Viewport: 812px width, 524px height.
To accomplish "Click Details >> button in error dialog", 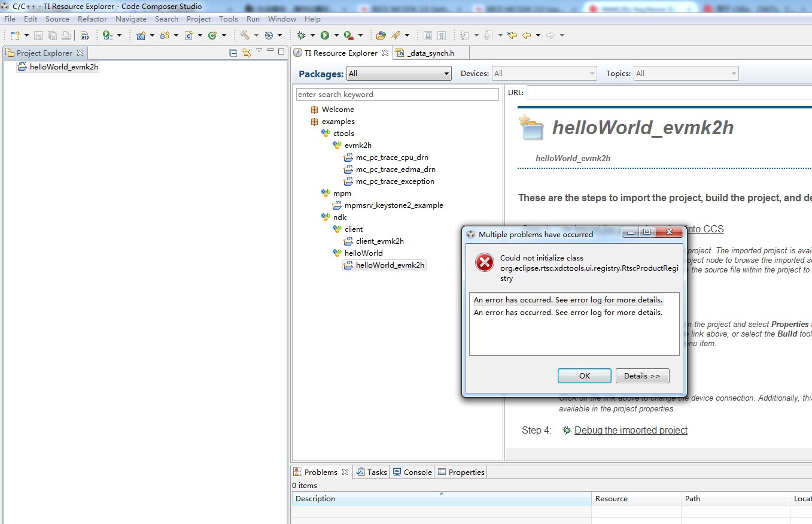I will pyautogui.click(x=642, y=375).
